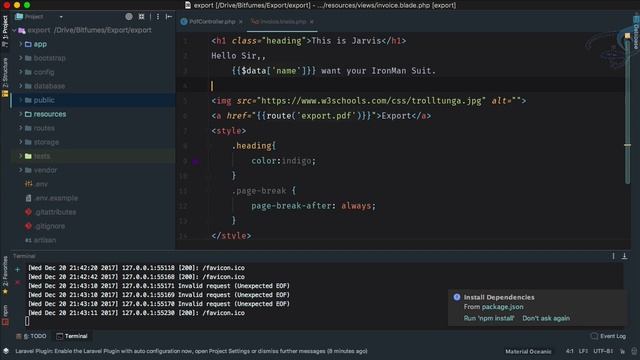This screenshot has width=640, height=360.
Task: Open package.json link in notification
Action: [x=502, y=307]
